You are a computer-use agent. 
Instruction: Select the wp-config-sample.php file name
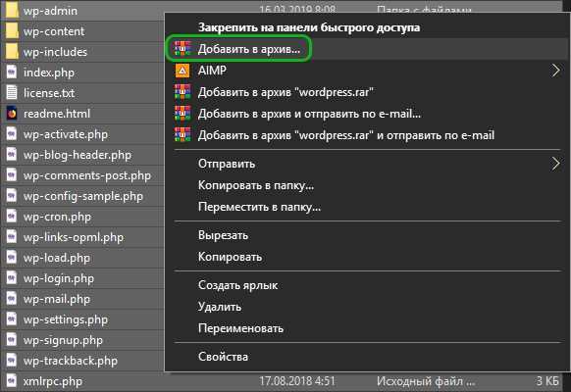click(83, 196)
